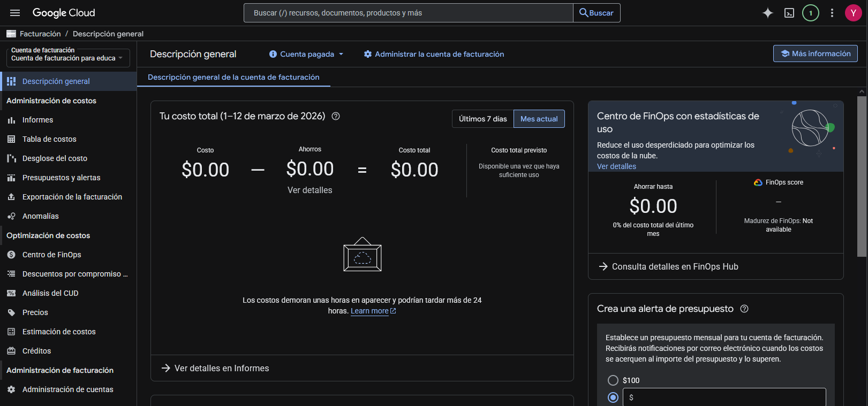The image size is (868, 406).
Task: Open the three-dot settings menu
Action: 832,13
